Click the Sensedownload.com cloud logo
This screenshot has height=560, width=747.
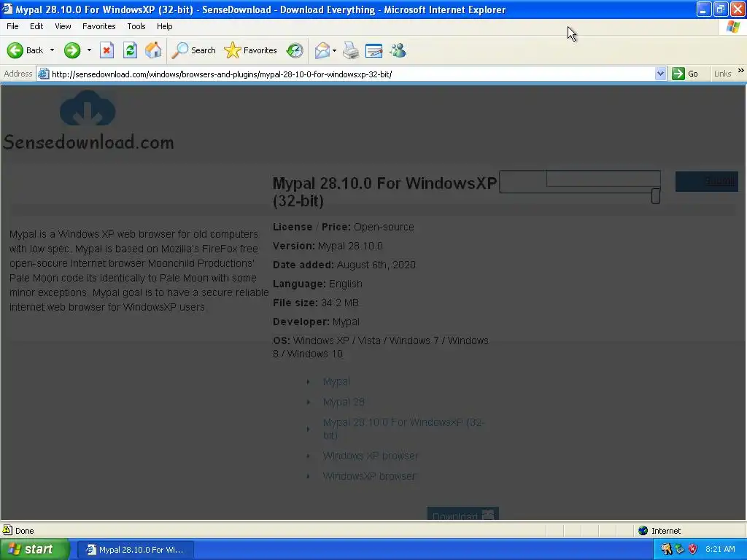click(x=88, y=108)
